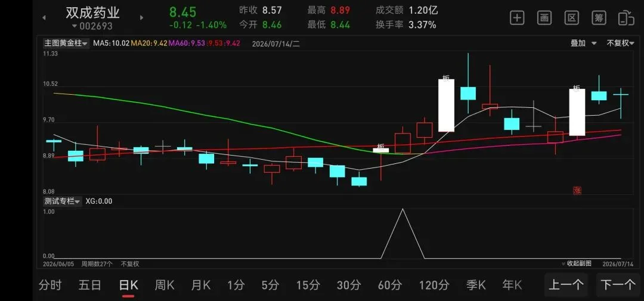The height and width of the screenshot is (301, 644).
Task: Click the MA5:10.02 label
Action: pos(112,43)
